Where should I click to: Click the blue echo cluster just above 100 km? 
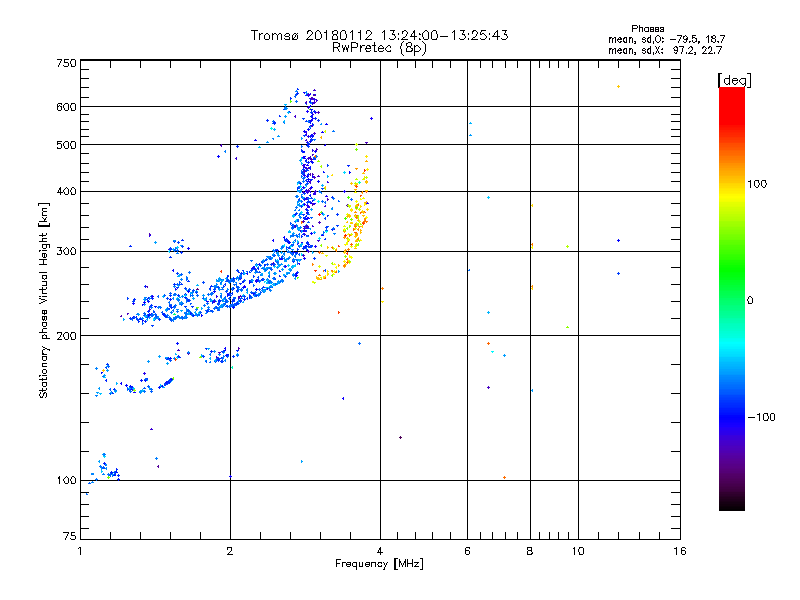pyautogui.click(x=106, y=470)
